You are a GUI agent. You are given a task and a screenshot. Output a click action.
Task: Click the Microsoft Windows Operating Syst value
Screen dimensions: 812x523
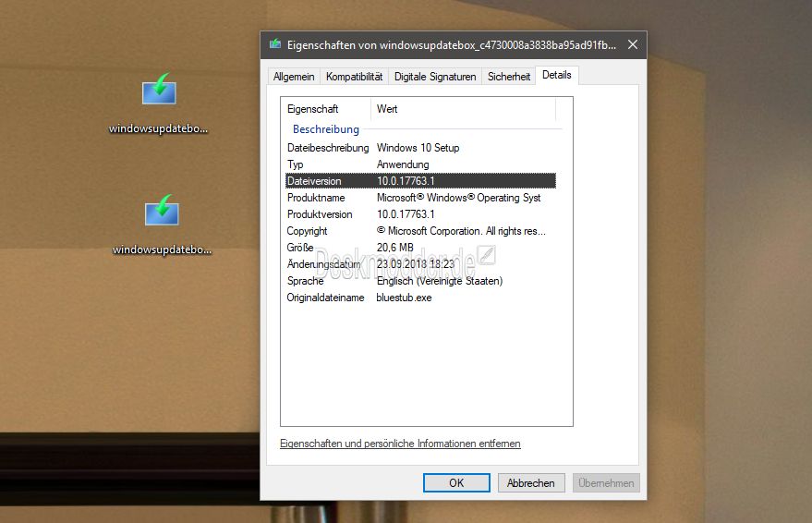coord(458,198)
